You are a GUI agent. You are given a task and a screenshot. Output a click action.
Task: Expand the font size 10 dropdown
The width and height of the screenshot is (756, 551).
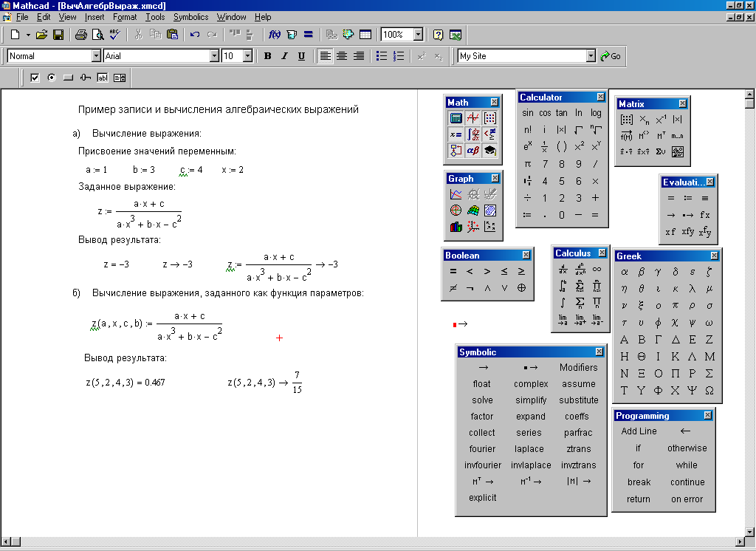[x=248, y=56]
